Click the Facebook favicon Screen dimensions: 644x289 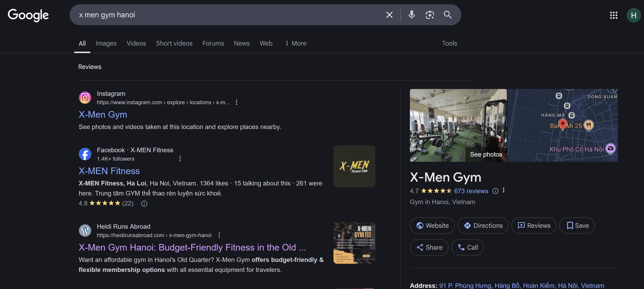pos(85,154)
